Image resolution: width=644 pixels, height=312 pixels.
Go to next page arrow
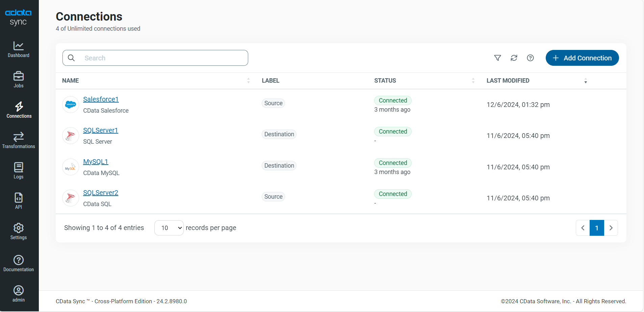coord(611,228)
